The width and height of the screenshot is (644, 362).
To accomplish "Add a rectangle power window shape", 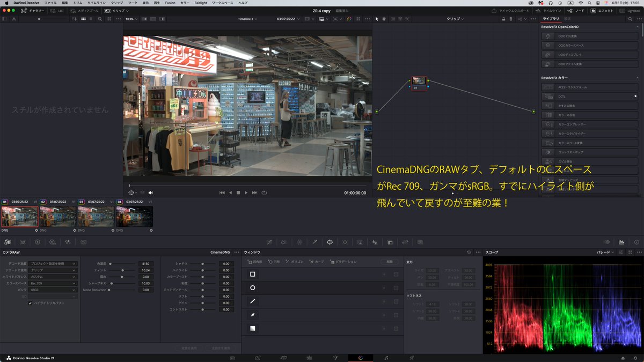I will point(253,274).
